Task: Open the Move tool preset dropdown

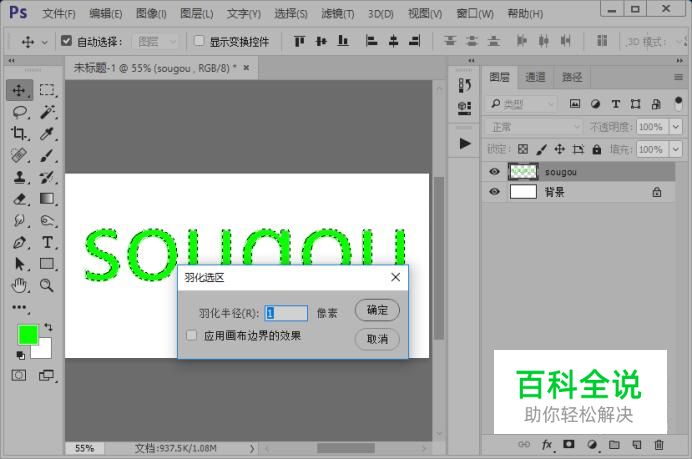Action: click(45, 42)
